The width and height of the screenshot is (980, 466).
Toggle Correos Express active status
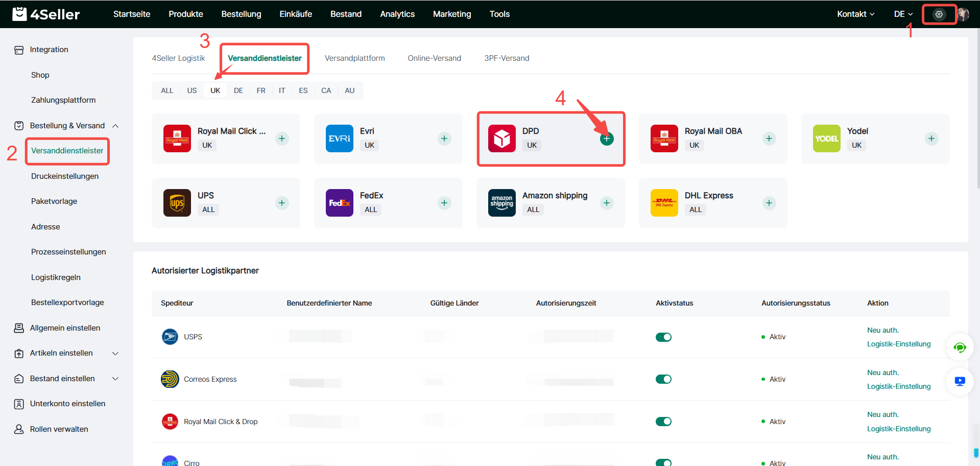pos(663,379)
